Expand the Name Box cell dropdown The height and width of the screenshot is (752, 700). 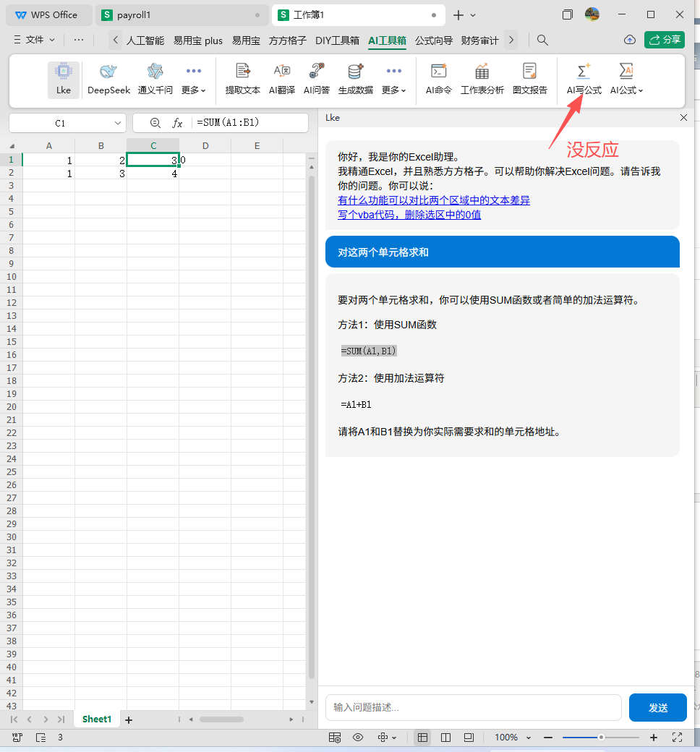point(119,124)
